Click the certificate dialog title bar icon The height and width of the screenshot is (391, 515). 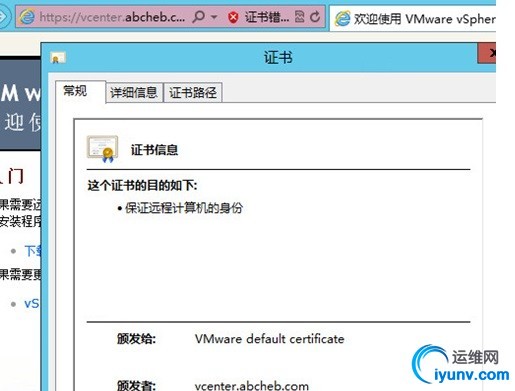tap(58, 58)
